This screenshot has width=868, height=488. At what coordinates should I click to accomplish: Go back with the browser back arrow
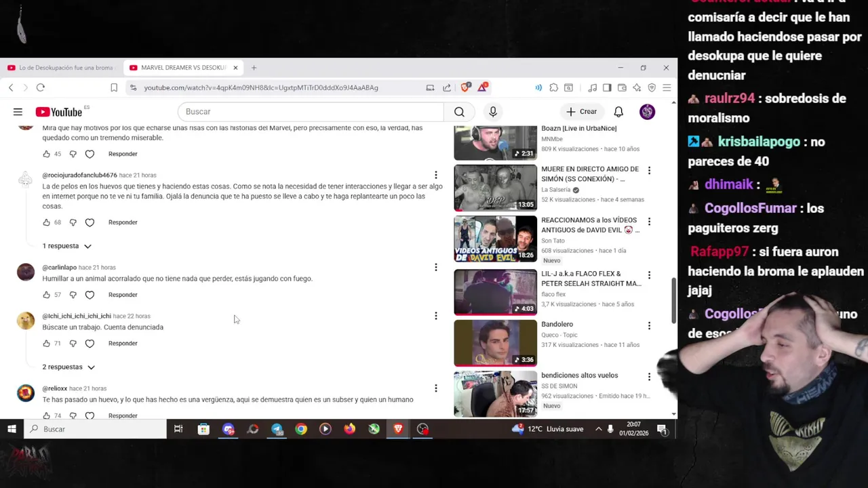click(x=11, y=87)
